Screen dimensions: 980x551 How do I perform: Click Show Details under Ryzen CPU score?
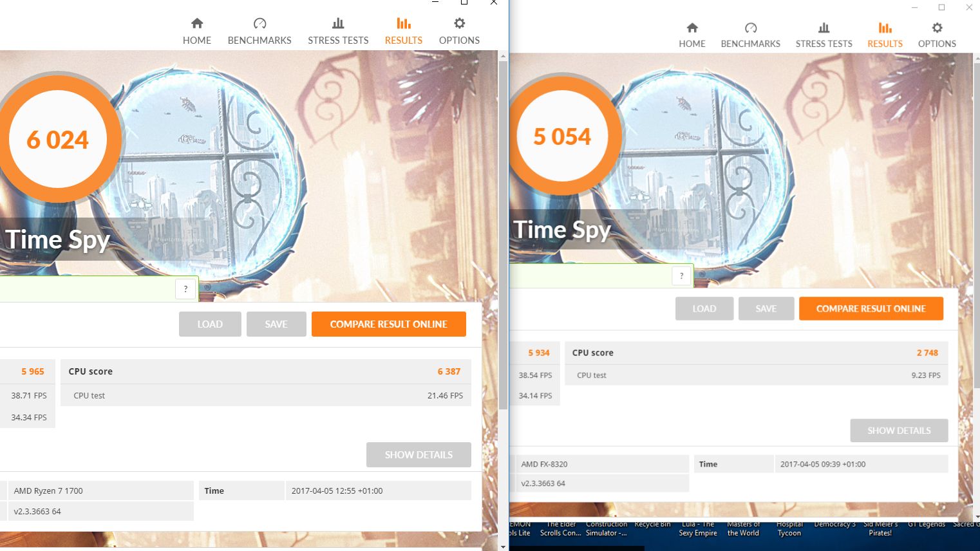pyautogui.click(x=419, y=455)
